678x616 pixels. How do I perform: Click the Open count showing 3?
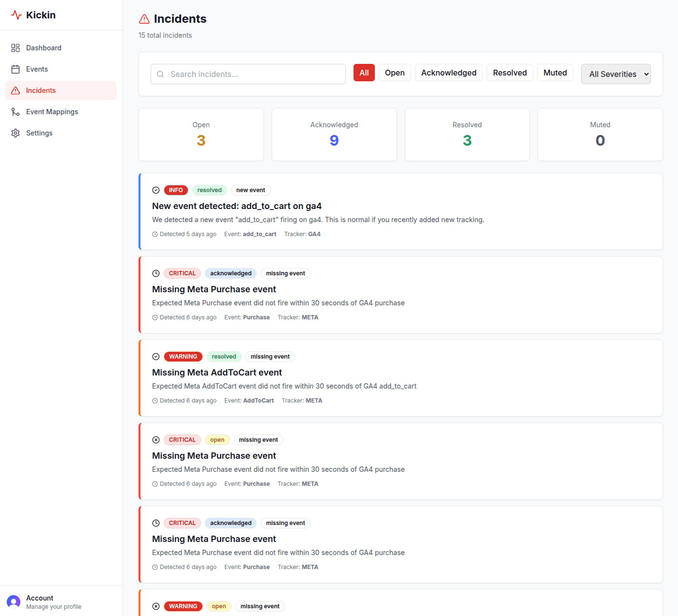click(x=201, y=140)
